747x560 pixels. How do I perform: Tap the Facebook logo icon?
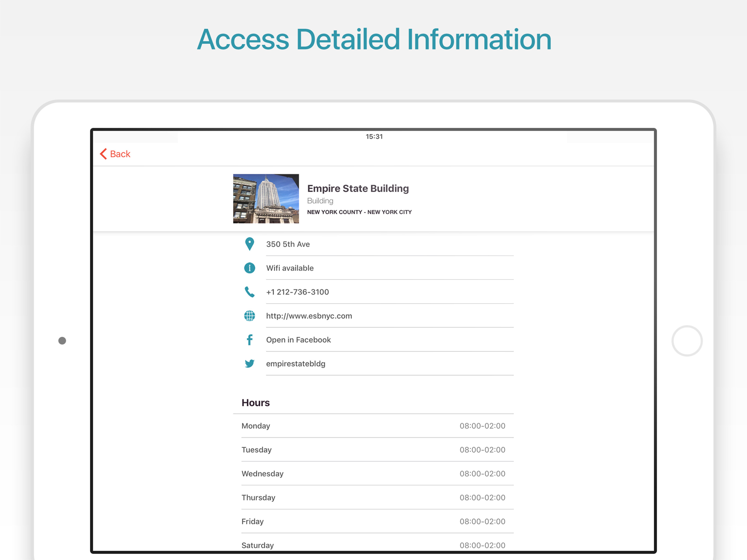point(249,340)
